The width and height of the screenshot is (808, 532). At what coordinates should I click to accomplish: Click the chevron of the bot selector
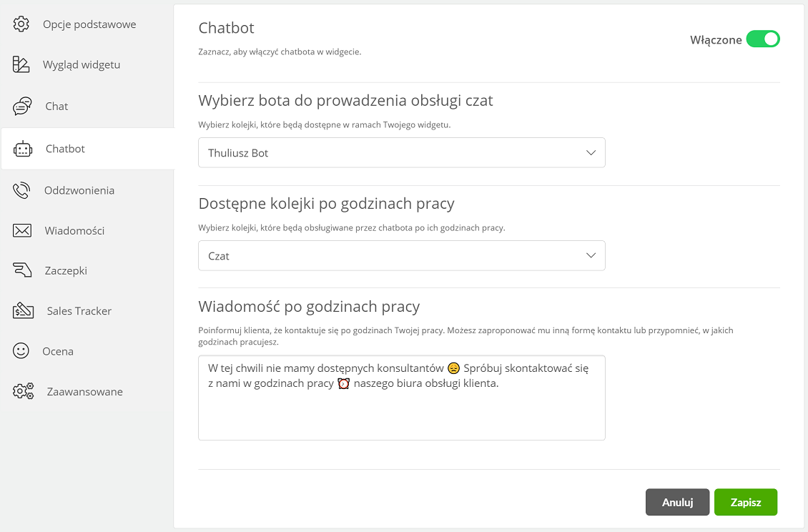point(591,152)
